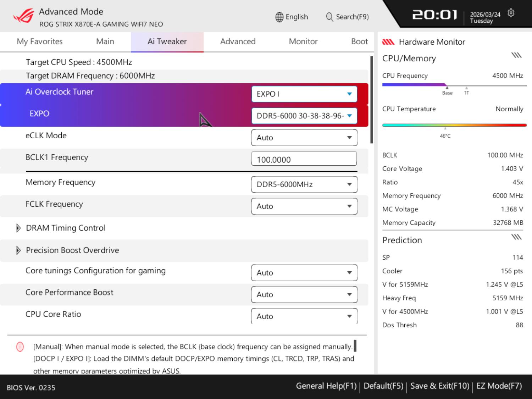This screenshot has width=532, height=399.
Task: Switch to the Monitor tab
Action: click(x=303, y=41)
